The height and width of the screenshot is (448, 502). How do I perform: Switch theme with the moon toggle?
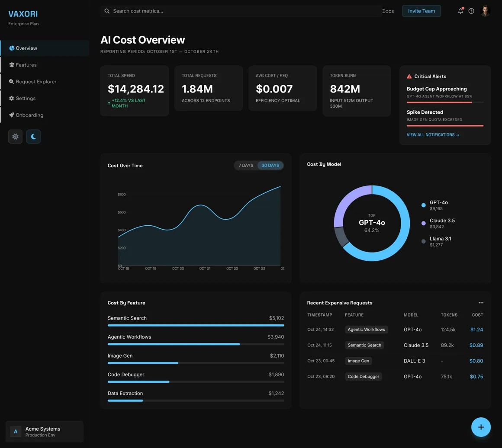33,136
